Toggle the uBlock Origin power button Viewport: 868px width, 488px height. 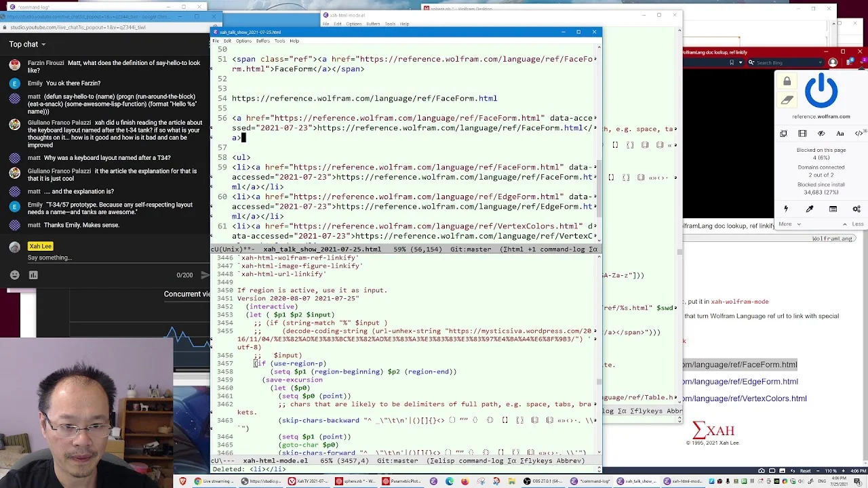[x=821, y=91]
